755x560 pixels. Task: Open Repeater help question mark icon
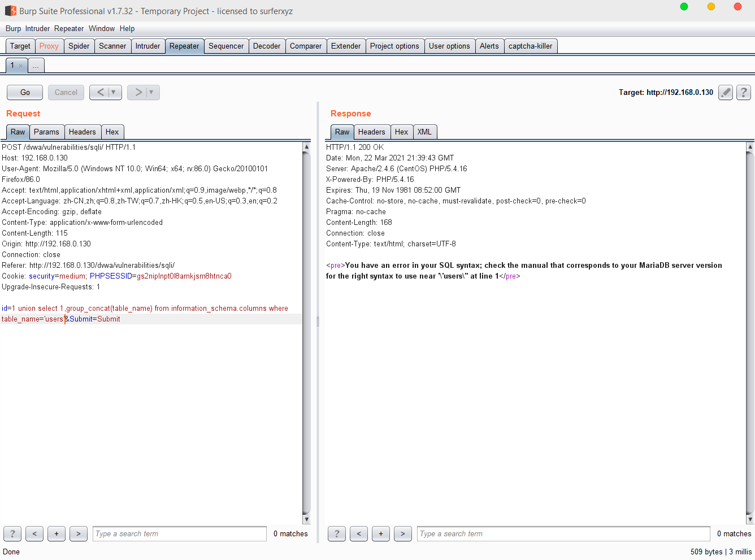(744, 92)
